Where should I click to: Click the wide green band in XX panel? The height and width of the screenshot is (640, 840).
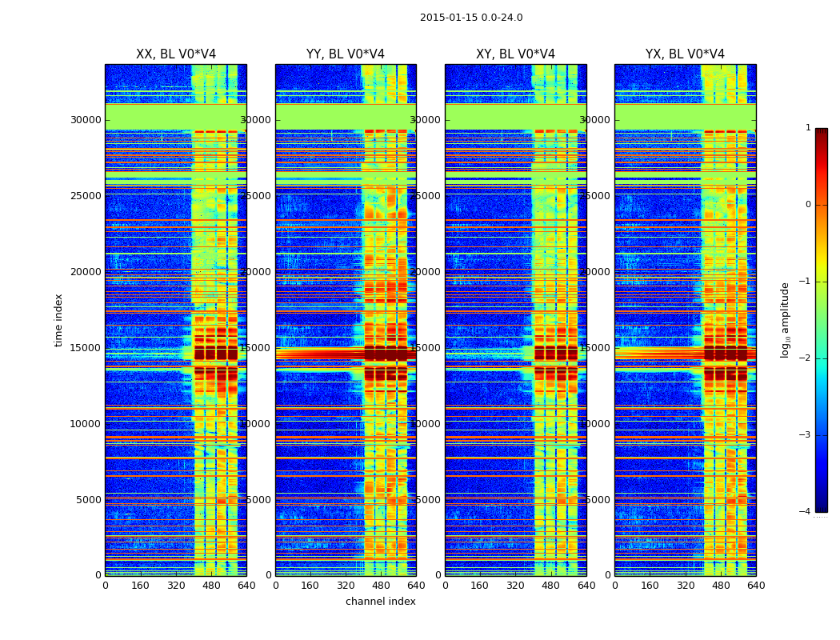[x=175, y=117]
